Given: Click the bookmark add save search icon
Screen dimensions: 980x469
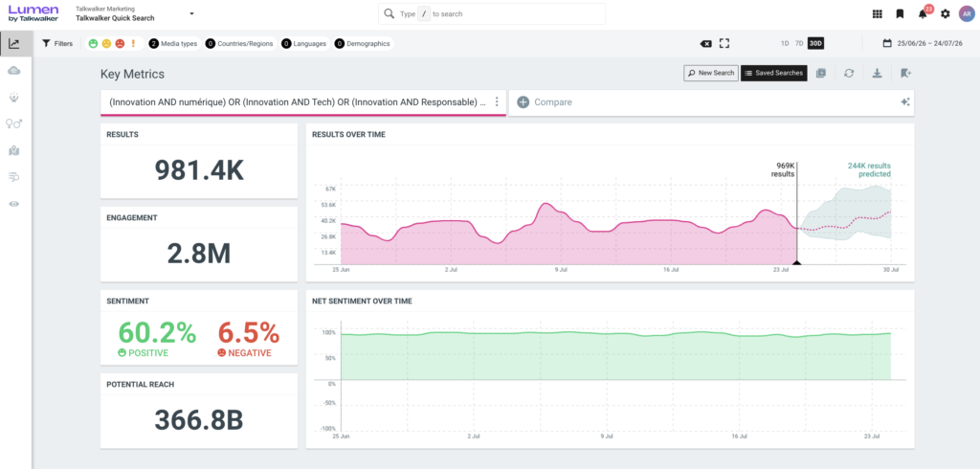Looking at the screenshot, I should point(905,73).
